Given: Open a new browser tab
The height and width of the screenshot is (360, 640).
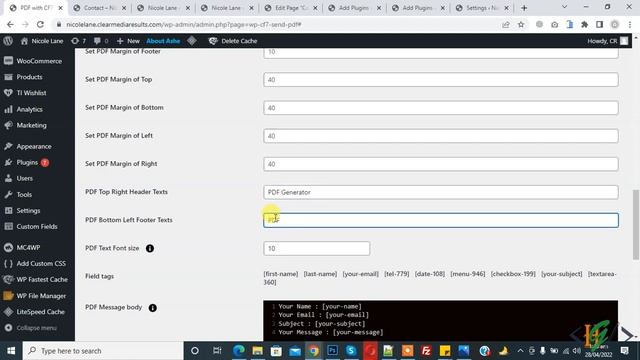Looking at the screenshot, I should [x=524, y=8].
